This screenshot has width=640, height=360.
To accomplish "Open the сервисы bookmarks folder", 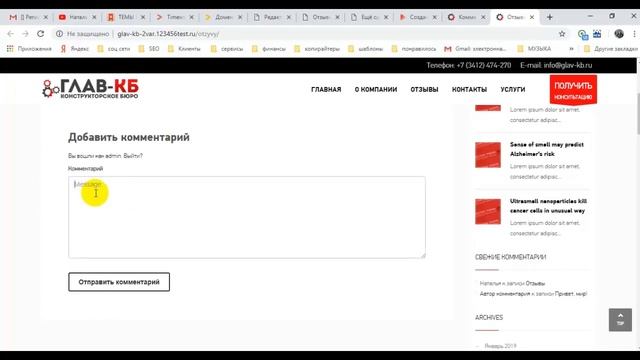I will (x=227, y=49).
